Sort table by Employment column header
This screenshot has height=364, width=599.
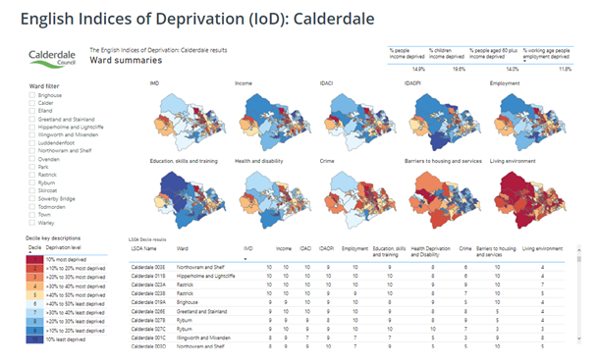click(354, 249)
